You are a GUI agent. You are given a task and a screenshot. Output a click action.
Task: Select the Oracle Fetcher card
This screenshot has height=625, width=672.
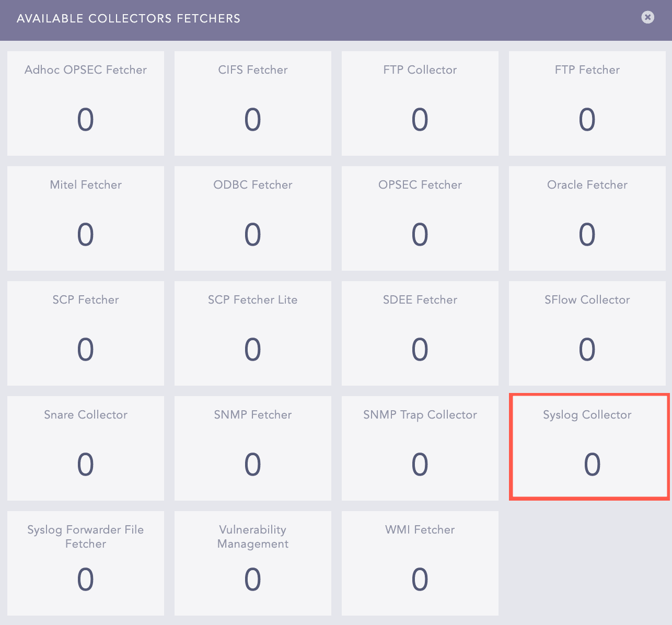587,218
